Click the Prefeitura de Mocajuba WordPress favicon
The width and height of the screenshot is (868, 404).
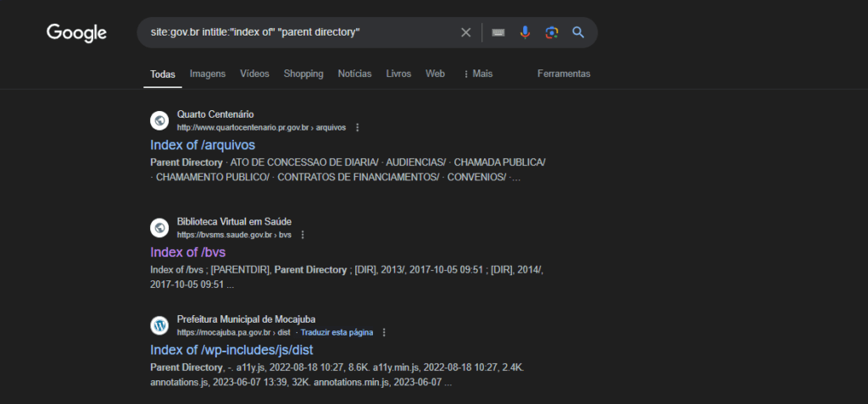(x=159, y=325)
